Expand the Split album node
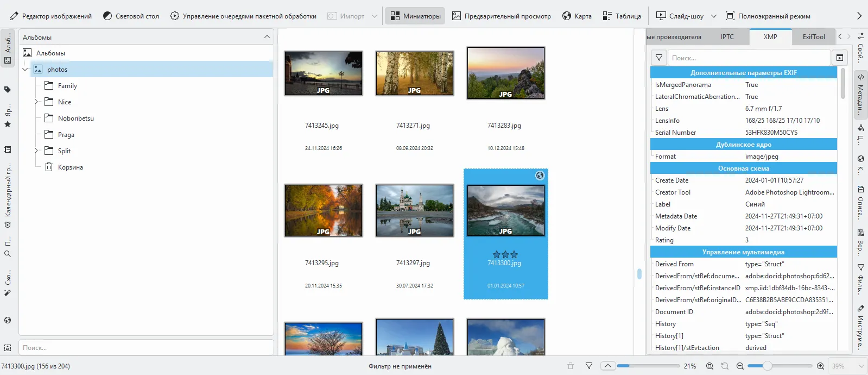Viewport: 868px width, 375px height. click(x=36, y=151)
